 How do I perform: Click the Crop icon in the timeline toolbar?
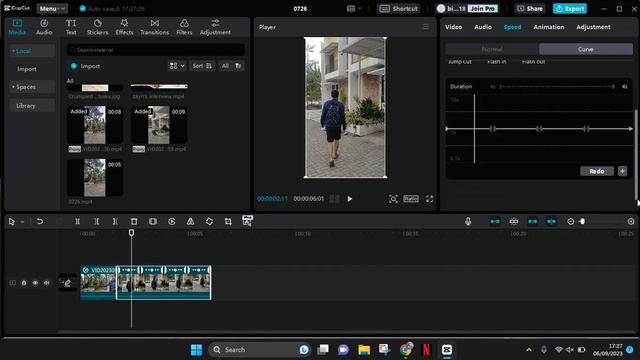click(228, 221)
